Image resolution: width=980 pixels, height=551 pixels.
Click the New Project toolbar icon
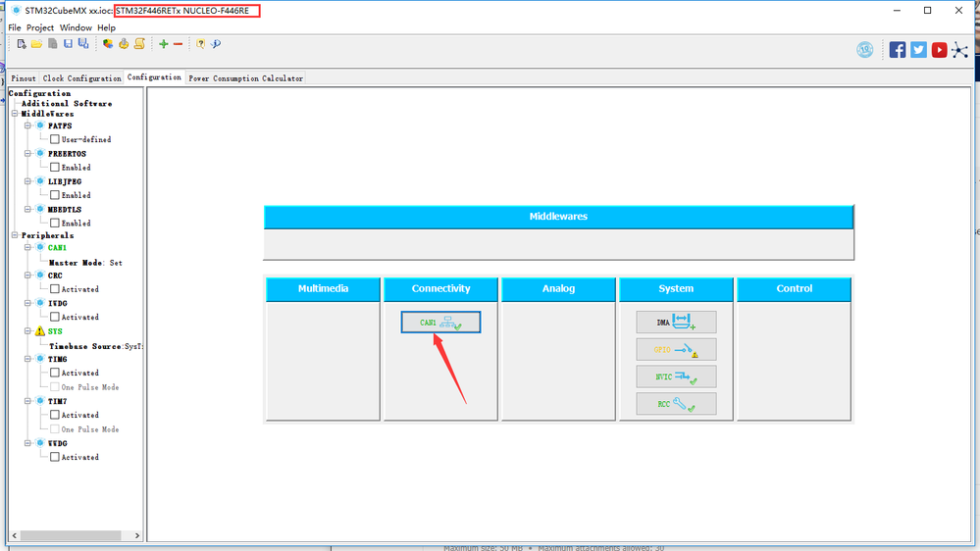click(x=22, y=44)
